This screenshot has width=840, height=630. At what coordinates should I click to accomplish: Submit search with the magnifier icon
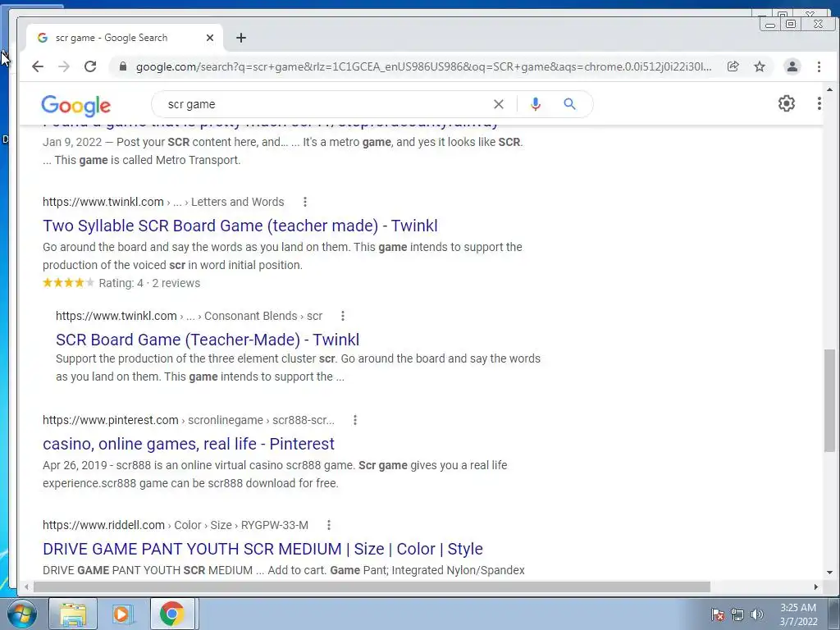569,104
